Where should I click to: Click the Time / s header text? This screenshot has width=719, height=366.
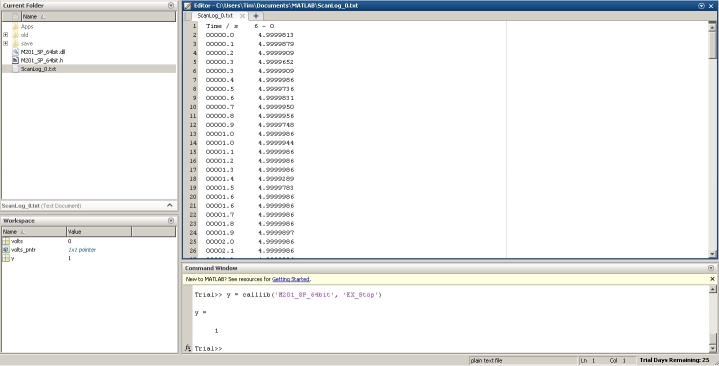tap(222, 26)
